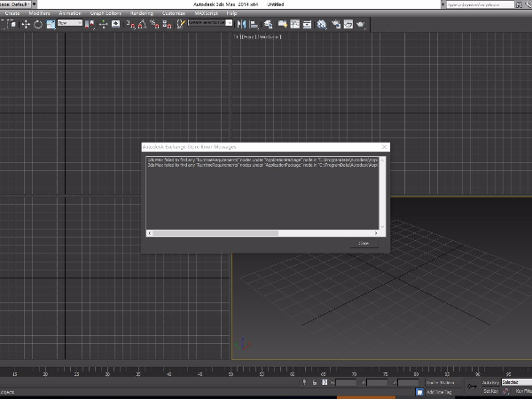This screenshot has width=532, height=399.
Task: Open the Rendering menu
Action: pyautogui.click(x=140, y=14)
